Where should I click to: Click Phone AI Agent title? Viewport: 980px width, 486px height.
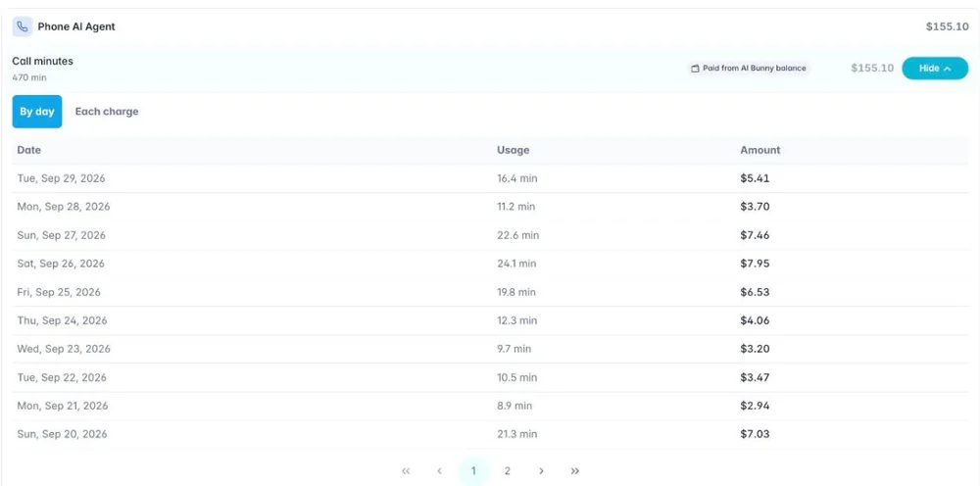76,26
